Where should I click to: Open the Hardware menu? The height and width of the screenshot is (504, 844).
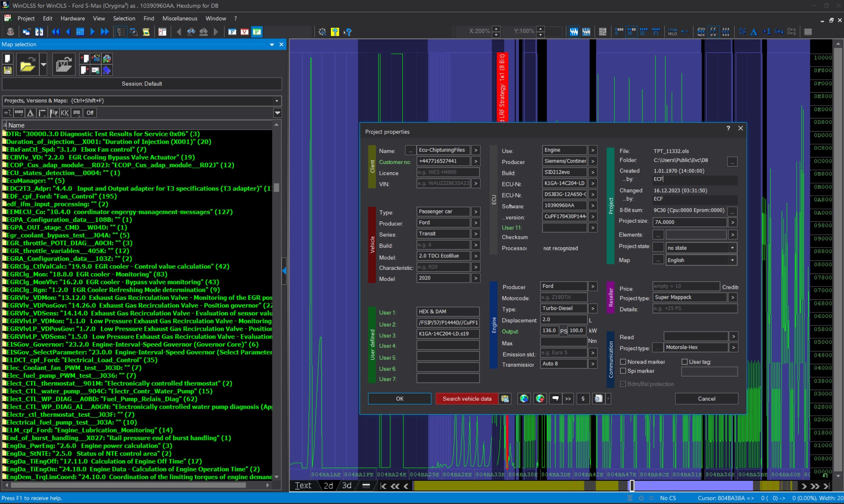[72, 18]
